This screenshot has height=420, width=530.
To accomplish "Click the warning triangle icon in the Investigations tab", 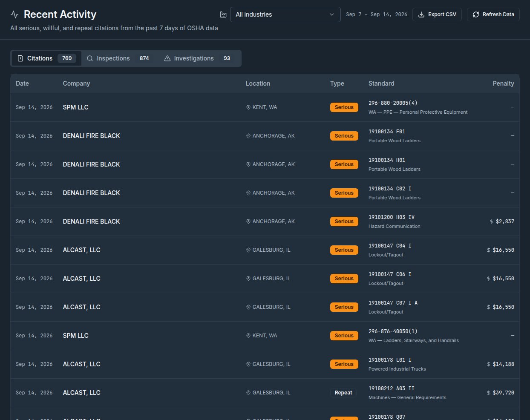I will [167, 58].
